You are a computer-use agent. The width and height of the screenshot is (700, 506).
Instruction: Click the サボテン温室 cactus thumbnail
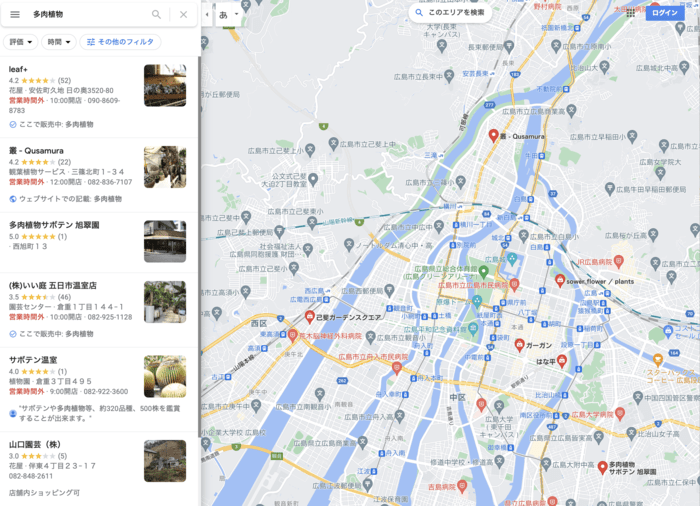click(165, 376)
